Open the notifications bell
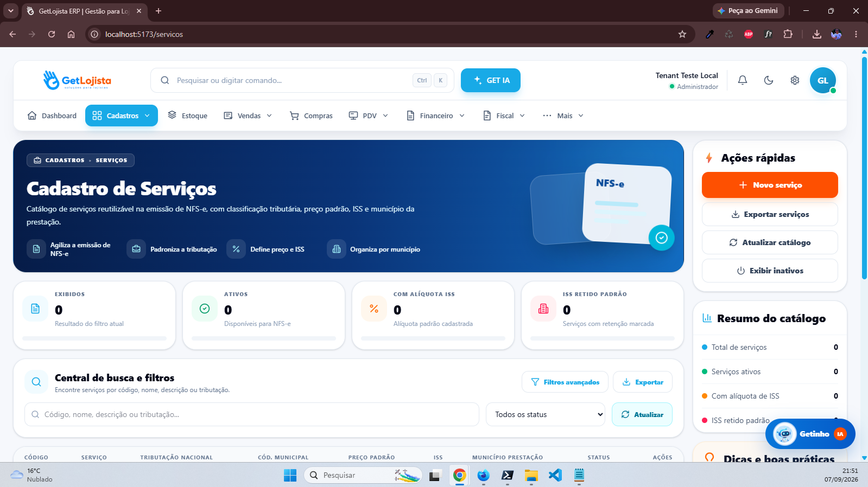868x487 pixels. [743, 80]
